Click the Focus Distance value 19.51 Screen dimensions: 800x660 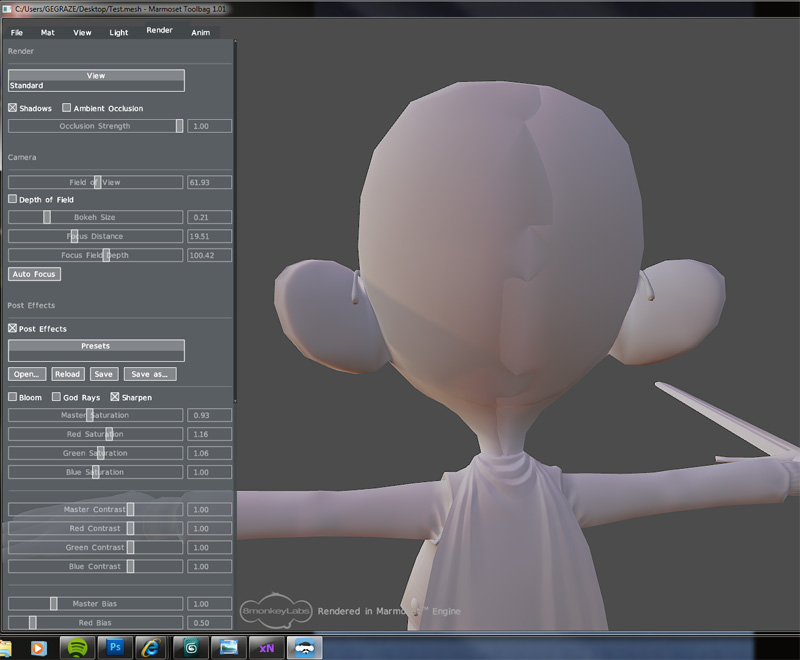(x=209, y=236)
